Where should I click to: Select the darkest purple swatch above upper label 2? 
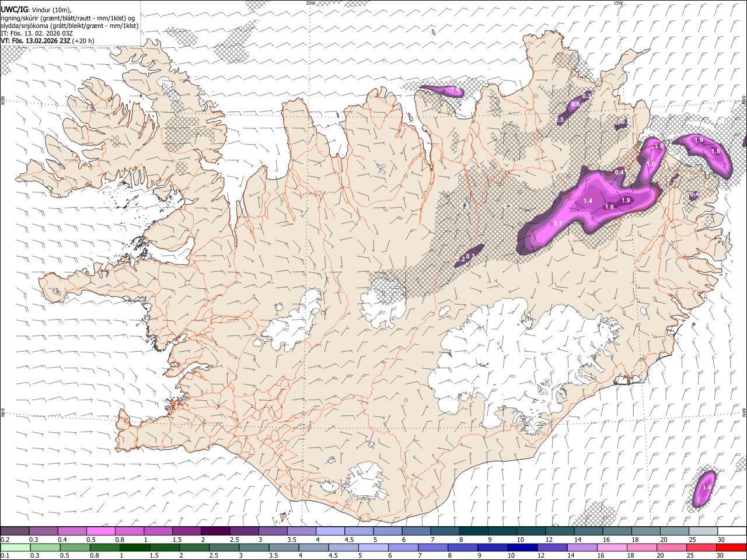tap(215, 531)
